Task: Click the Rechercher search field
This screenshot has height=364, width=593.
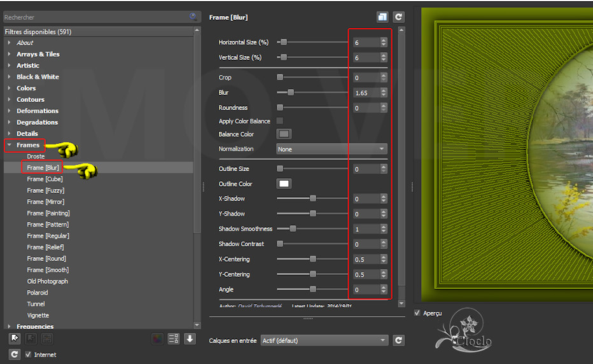Action: point(95,17)
